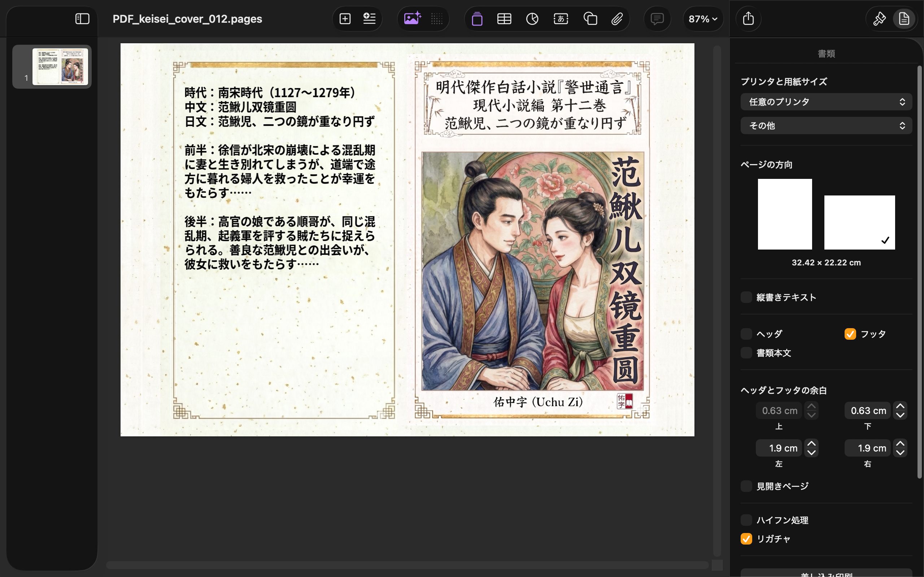Click the add page button
The width and height of the screenshot is (924, 577).
coord(345,19)
